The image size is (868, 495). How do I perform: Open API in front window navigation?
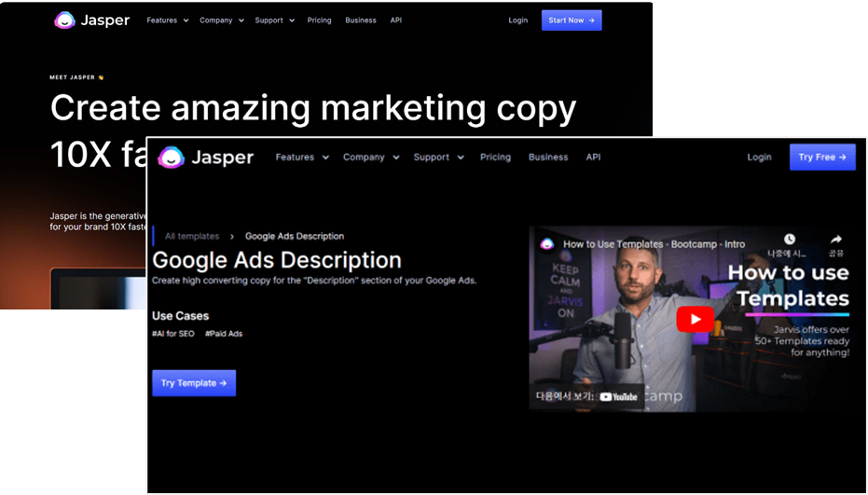pyautogui.click(x=593, y=158)
